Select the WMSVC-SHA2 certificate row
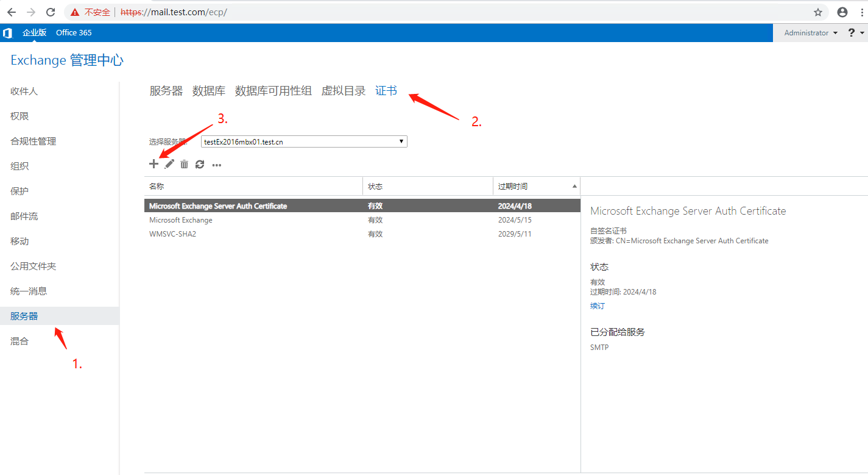The image size is (868, 475). (x=362, y=234)
